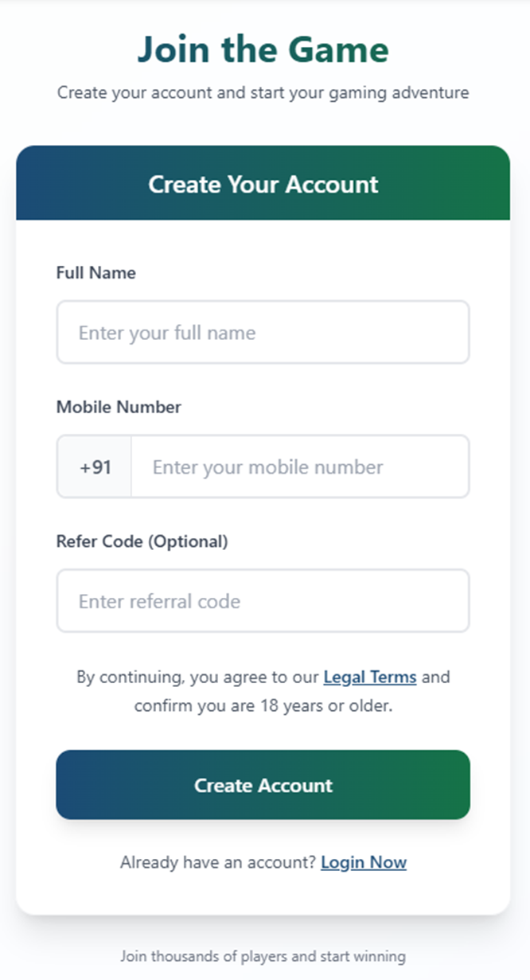Image resolution: width=530 pixels, height=980 pixels.
Task: Focus the mobile number input field
Action: [299, 467]
